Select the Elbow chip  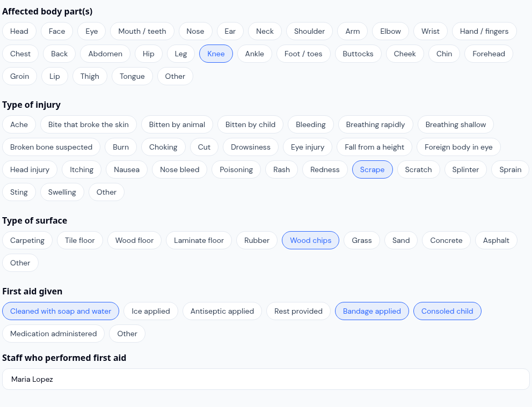tap(390, 31)
